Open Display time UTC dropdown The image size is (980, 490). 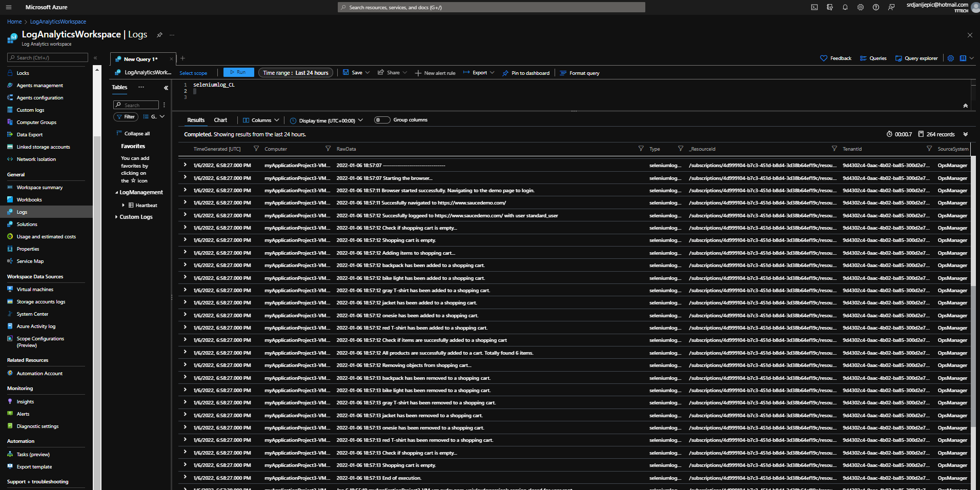tap(326, 120)
